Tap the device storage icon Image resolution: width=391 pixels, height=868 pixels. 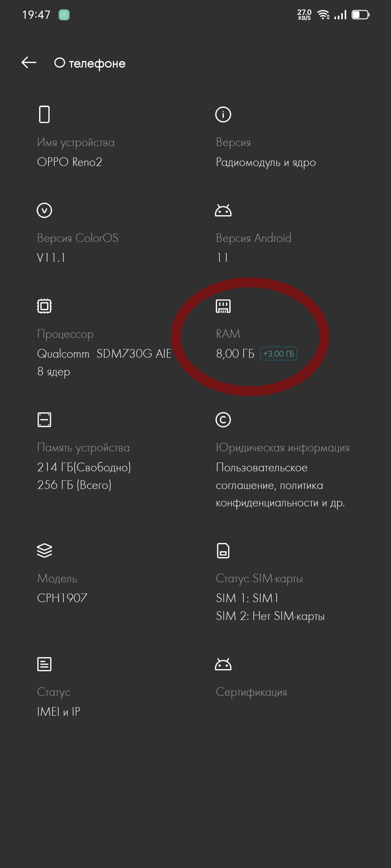pos(45,420)
